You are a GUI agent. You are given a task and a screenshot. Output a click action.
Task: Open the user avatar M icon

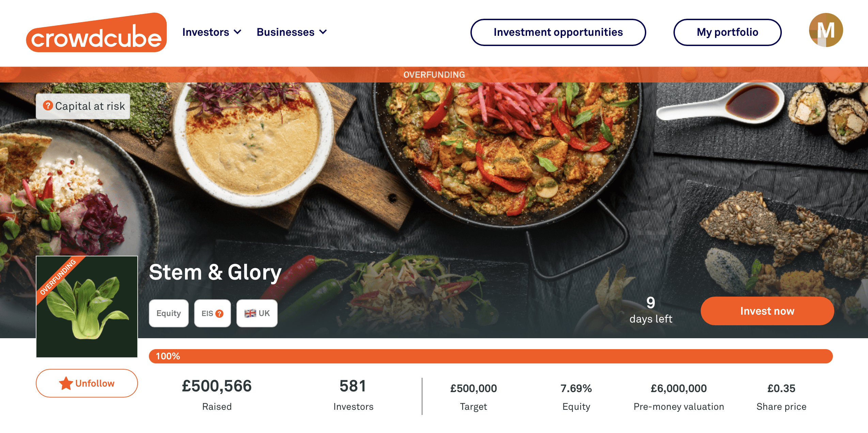(826, 30)
